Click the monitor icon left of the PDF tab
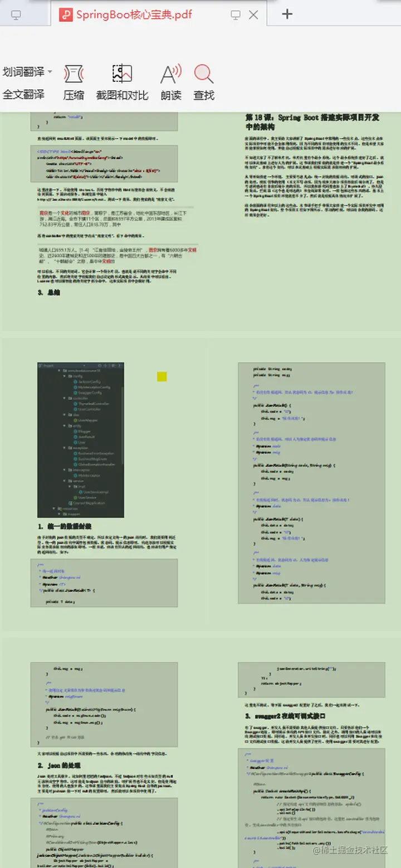Image resolution: width=401 pixels, height=868 pixels. pyautogui.click(x=16, y=15)
